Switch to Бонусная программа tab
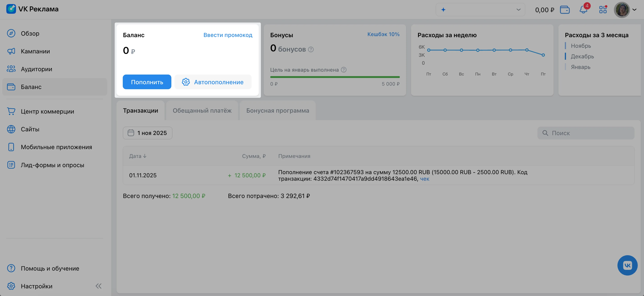Viewport: 644px width, 296px height. (277, 111)
